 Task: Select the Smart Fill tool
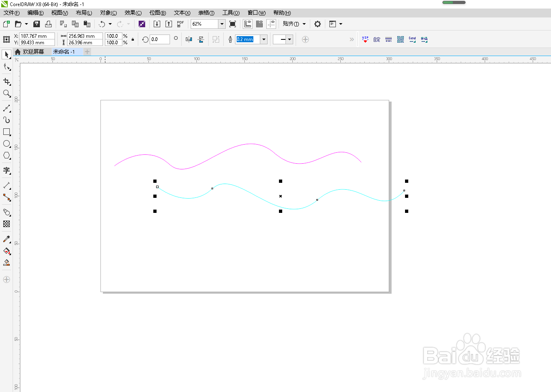[7, 263]
